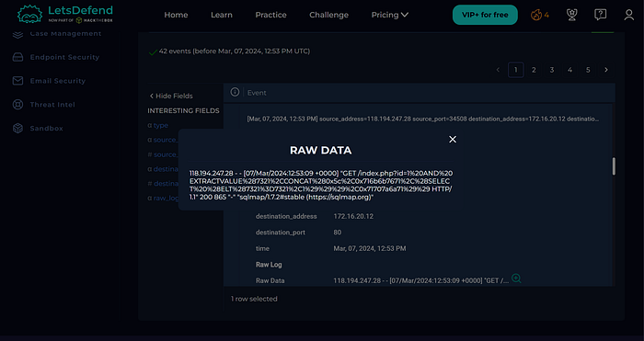644x341 pixels.
Task: Click the Threat Intel lifebuoy icon
Action: point(17,105)
